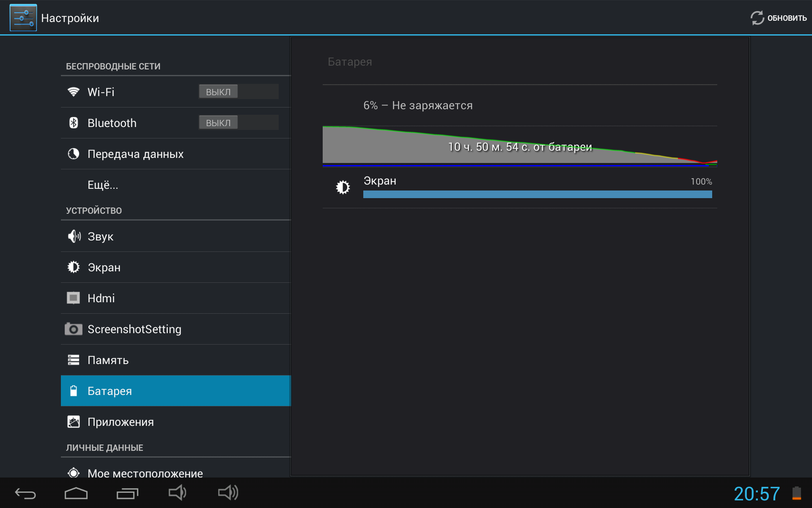Open Звук settings

tap(176, 236)
